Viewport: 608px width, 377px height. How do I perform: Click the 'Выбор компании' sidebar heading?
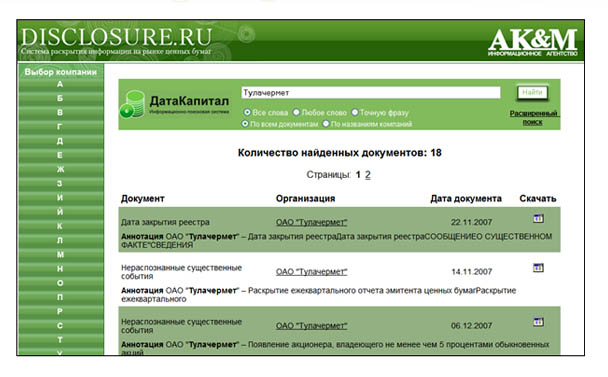tap(61, 72)
